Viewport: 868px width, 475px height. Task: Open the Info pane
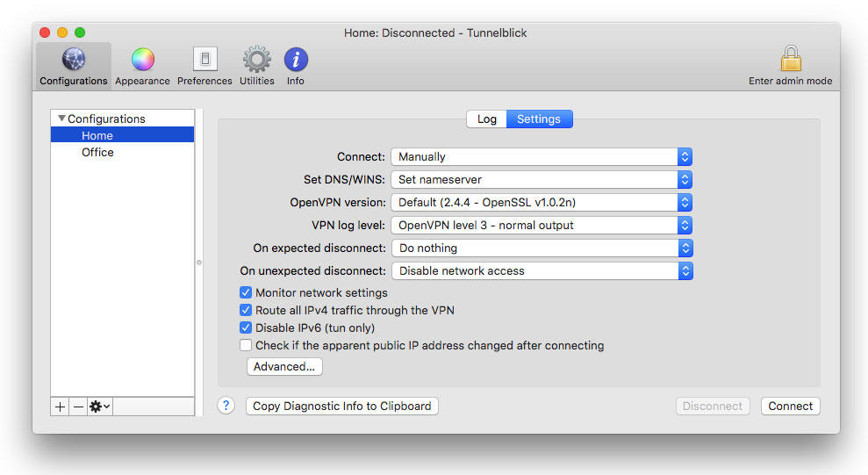[296, 66]
